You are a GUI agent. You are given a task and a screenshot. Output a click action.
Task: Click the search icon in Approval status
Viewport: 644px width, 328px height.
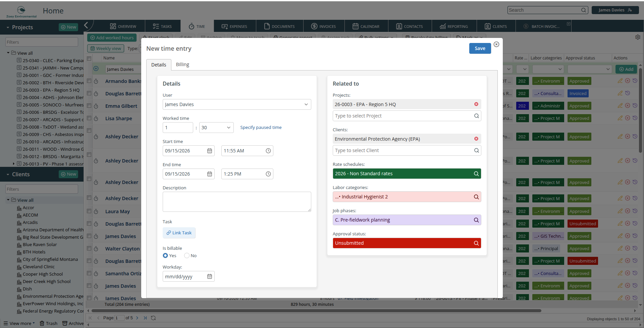pos(476,243)
